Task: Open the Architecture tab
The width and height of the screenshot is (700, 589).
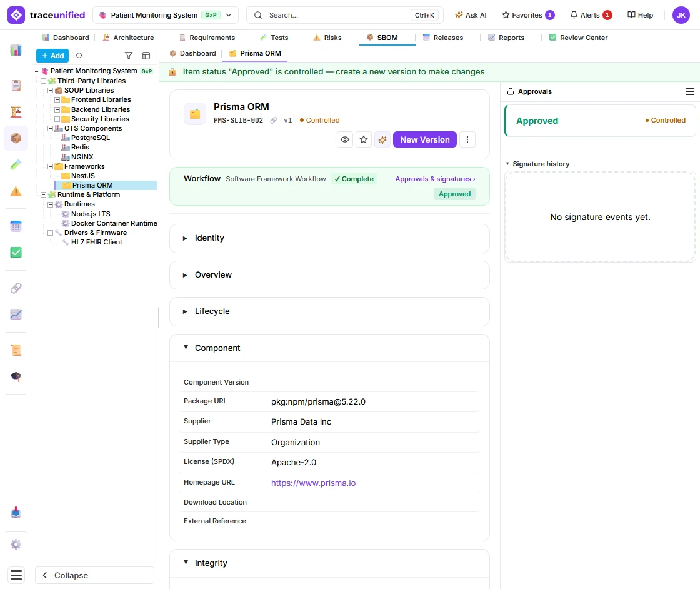Action: [x=129, y=38]
